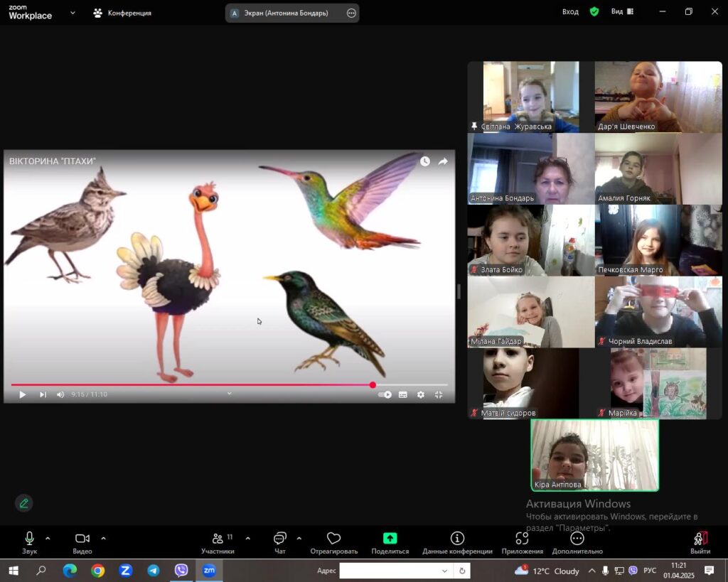
Task: Open the Zoom Workplace dropdown arrow
Action: click(73, 13)
